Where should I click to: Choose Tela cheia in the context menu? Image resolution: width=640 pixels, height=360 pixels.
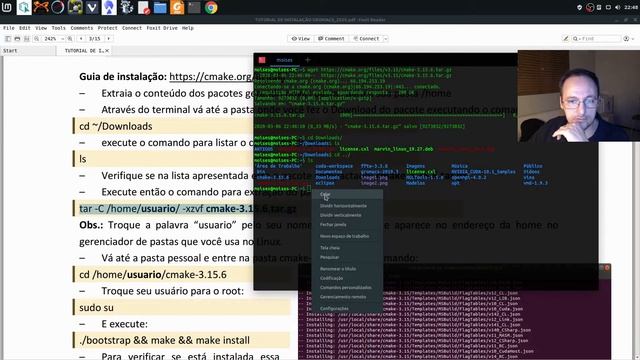pyautogui.click(x=347, y=248)
